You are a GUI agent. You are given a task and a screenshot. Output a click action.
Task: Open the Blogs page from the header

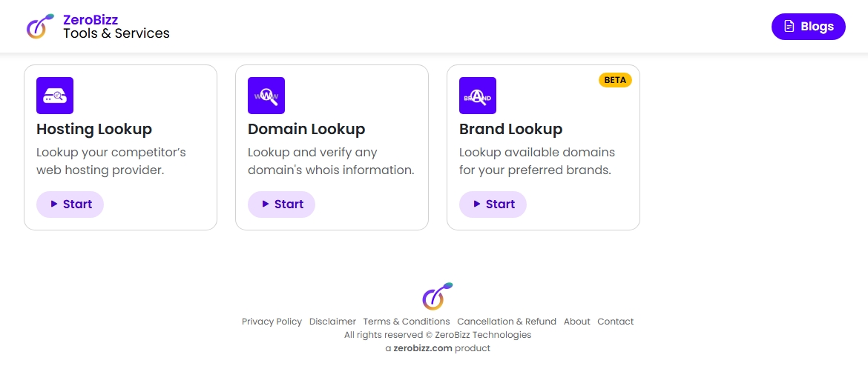[x=808, y=27]
